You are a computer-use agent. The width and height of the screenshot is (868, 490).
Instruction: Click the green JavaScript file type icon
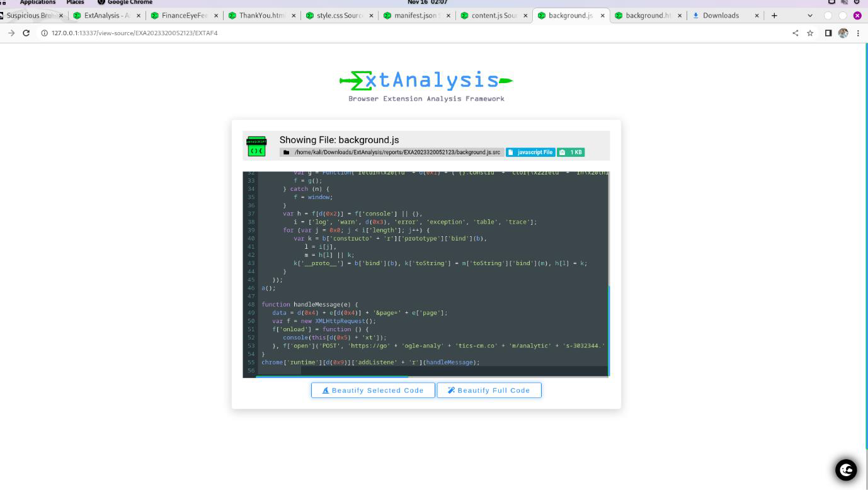click(256, 146)
